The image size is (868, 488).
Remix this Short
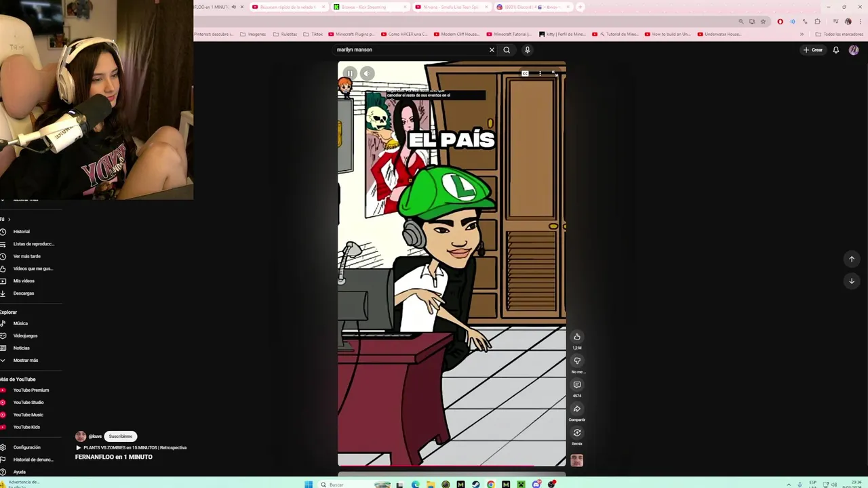pos(577,432)
